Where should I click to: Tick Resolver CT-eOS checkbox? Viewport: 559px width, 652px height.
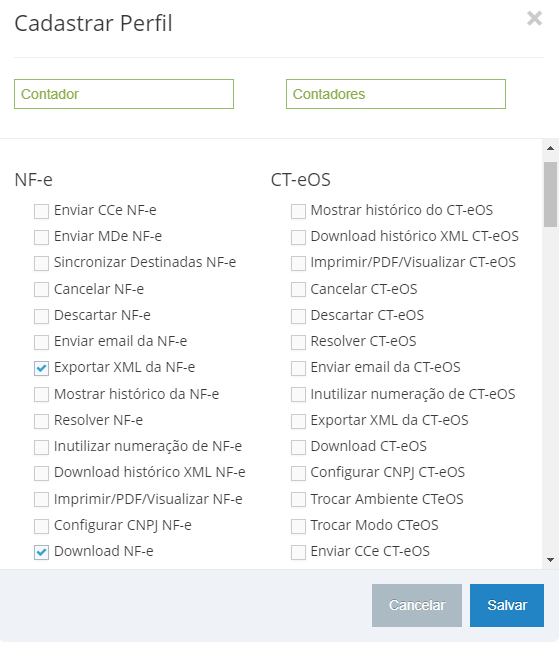(x=298, y=342)
